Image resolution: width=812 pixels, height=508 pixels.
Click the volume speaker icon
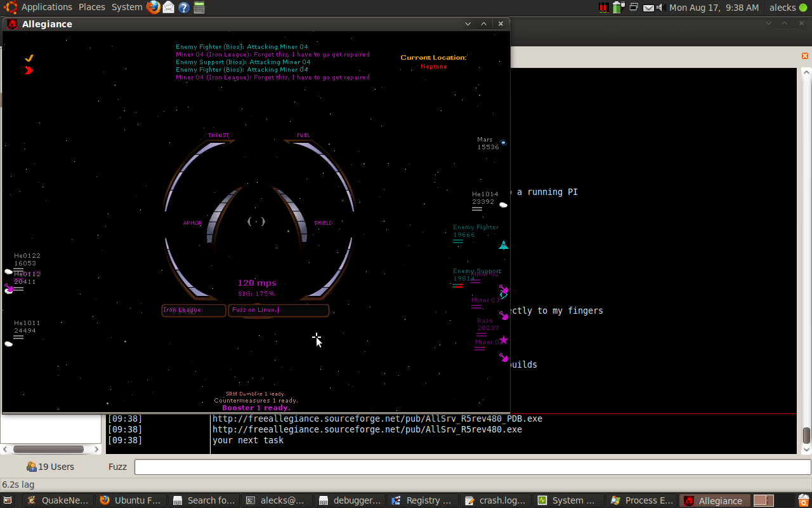tap(660, 8)
